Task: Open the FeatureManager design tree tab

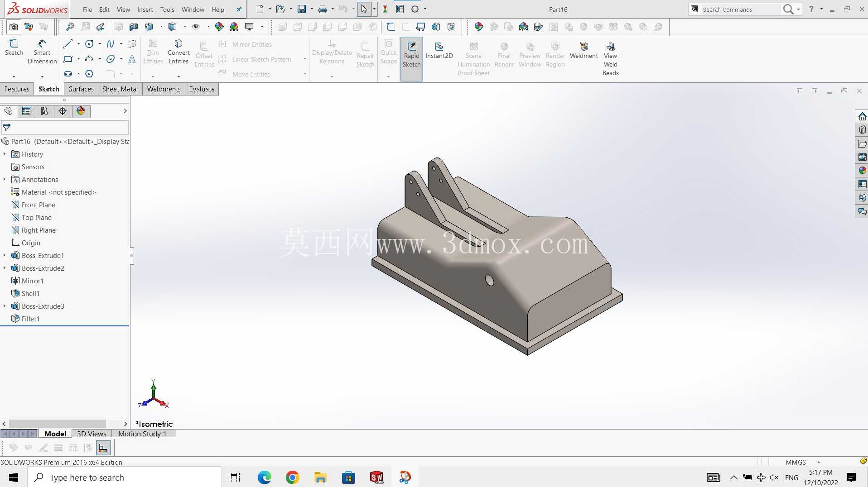Action: pos(8,111)
